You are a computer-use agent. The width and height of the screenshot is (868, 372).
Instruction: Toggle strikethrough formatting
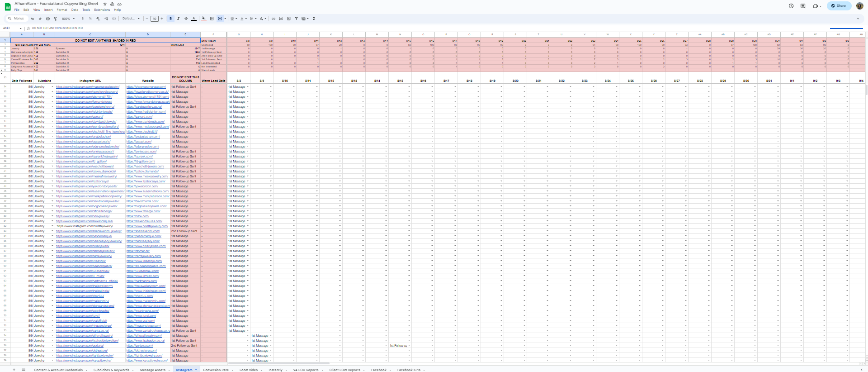point(186,19)
